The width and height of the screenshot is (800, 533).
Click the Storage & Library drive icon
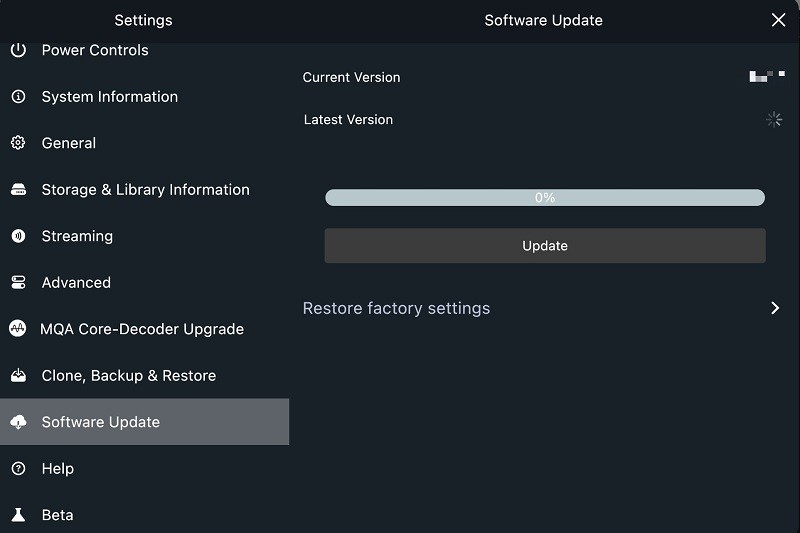(x=18, y=190)
